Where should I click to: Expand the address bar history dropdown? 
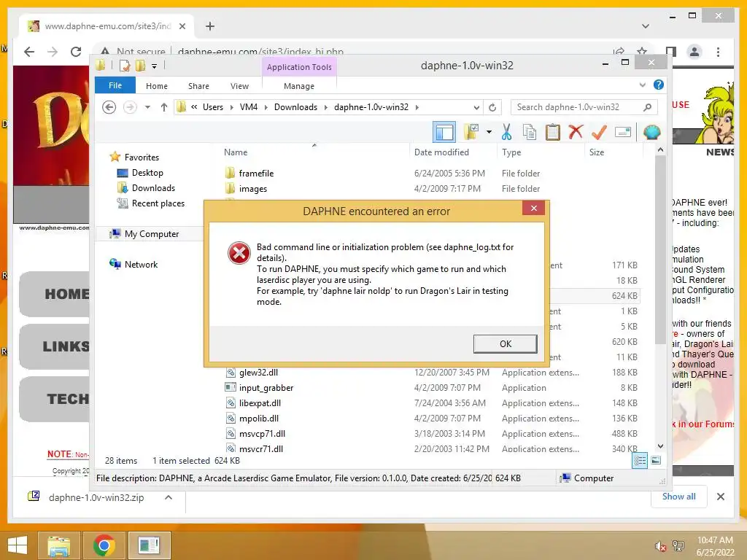click(x=476, y=107)
